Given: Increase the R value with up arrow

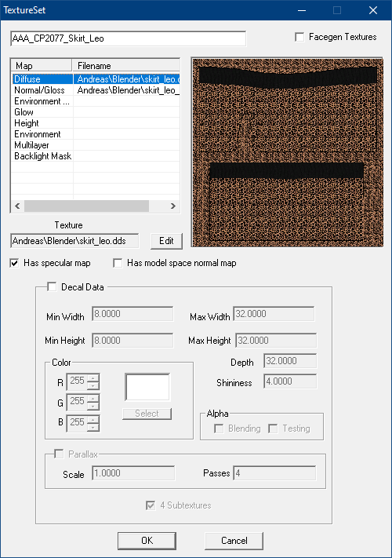Looking at the screenshot, I should click(93, 378).
